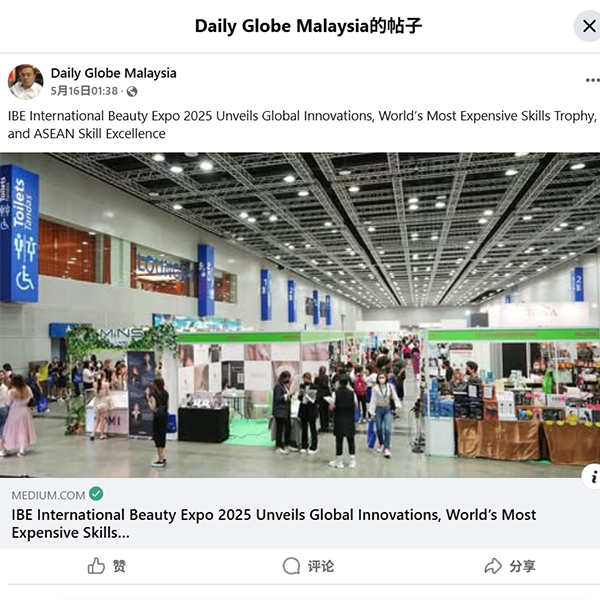The image size is (600, 600).
Task: Open the IBE International Beauty Expo article headline
Action: [274, 523]
